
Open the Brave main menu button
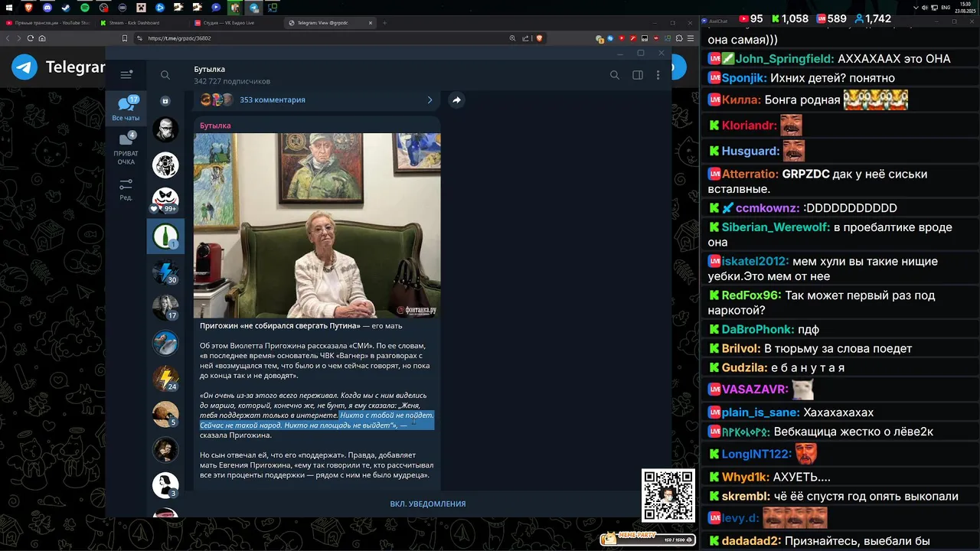pyautogui.click(x=690, y=38)
